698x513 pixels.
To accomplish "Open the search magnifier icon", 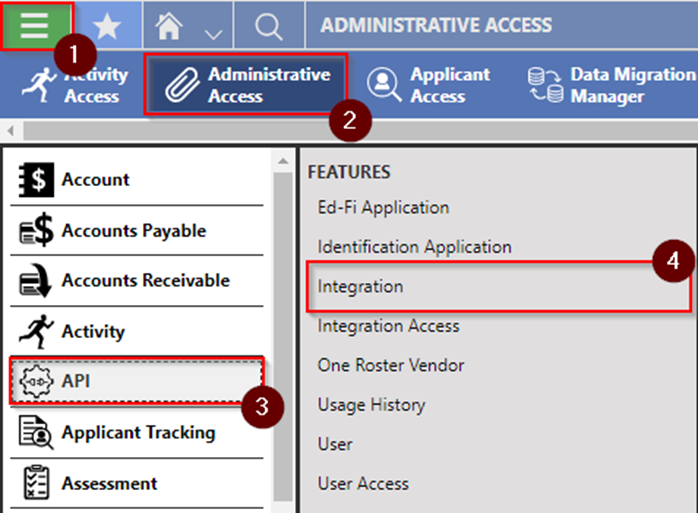I will (269, 26).
